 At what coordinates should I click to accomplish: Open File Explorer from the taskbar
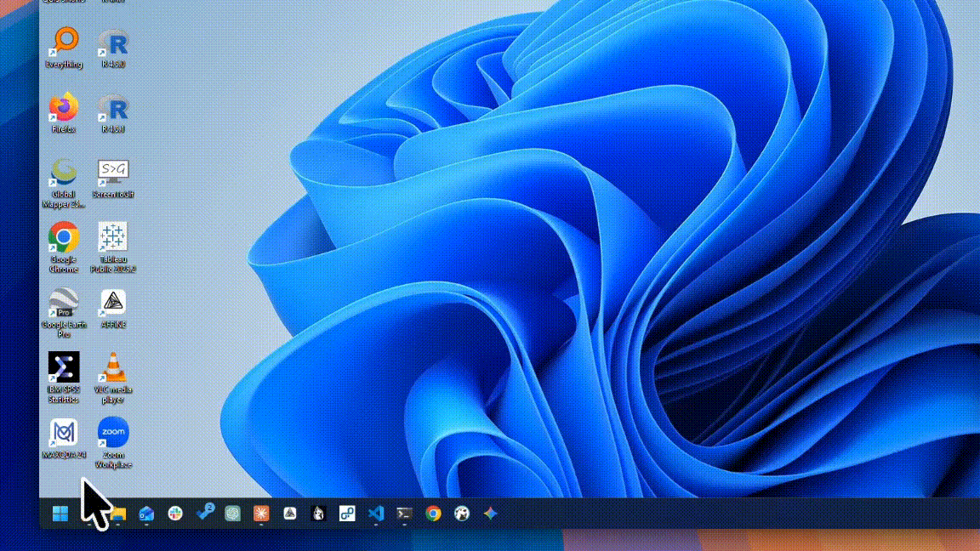[117, 513]
